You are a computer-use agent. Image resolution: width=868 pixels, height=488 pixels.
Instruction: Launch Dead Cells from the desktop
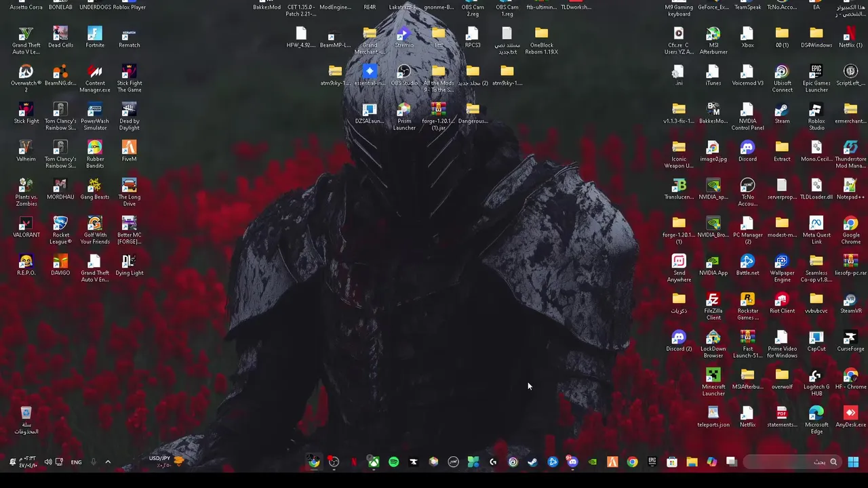tap(60, 37)
